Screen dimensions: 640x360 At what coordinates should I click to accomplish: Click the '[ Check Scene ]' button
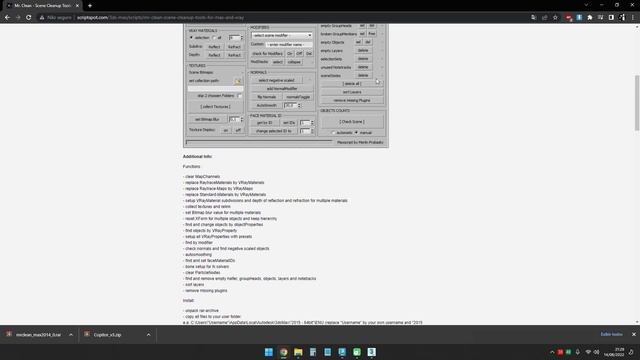352,122
